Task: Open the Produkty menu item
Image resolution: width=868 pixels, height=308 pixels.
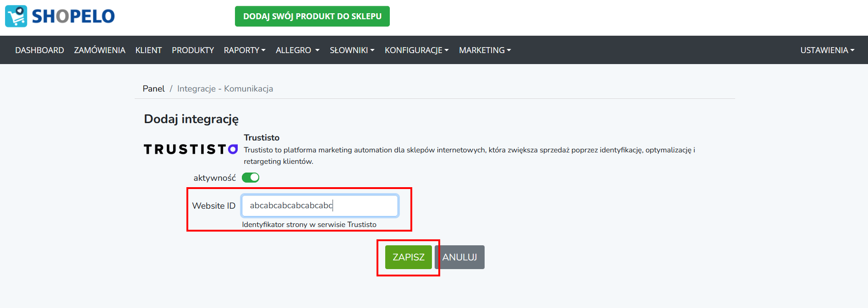Action: [193, 50]
